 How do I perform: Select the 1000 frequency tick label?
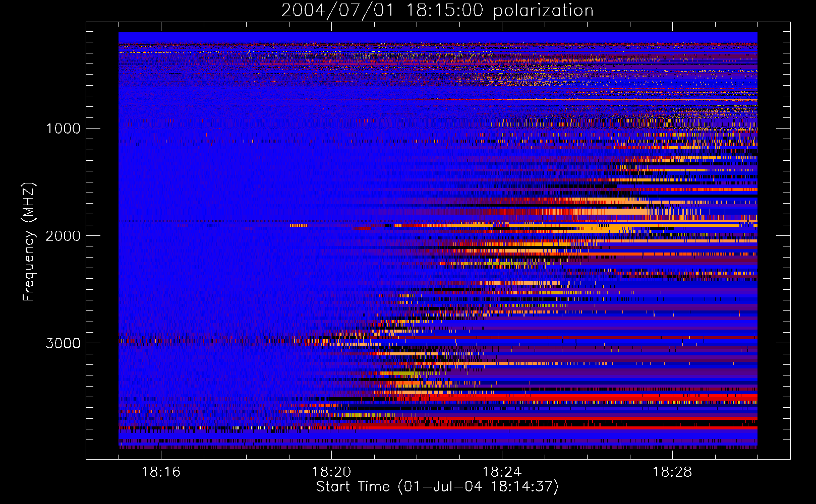(x=63, y=129)
